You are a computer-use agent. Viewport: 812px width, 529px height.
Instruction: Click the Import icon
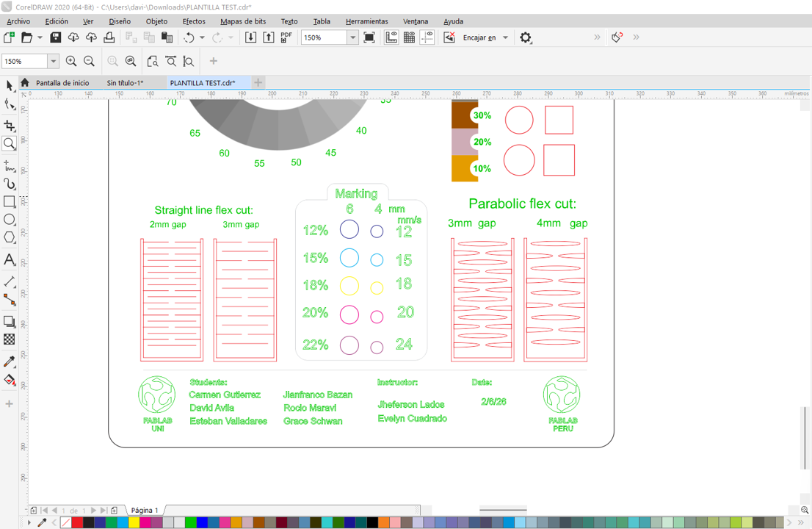[250, 37]
